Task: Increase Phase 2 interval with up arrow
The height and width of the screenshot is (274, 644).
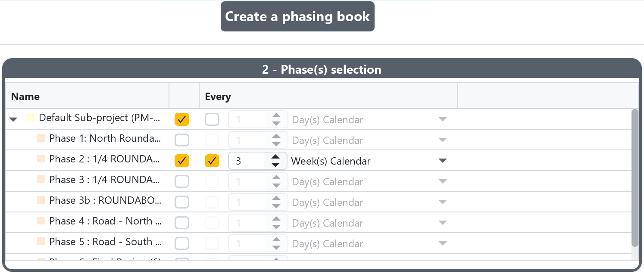Action: [276, 157]
